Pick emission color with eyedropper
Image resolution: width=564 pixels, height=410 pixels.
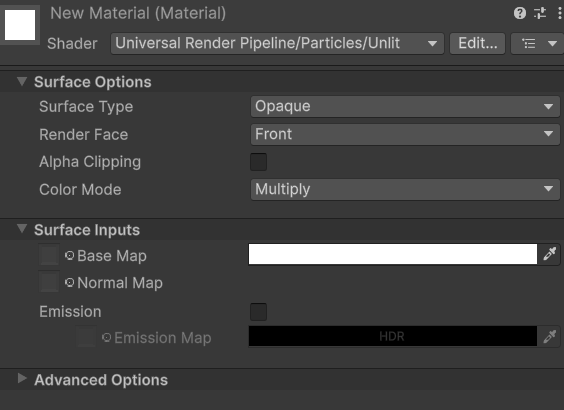550,336
